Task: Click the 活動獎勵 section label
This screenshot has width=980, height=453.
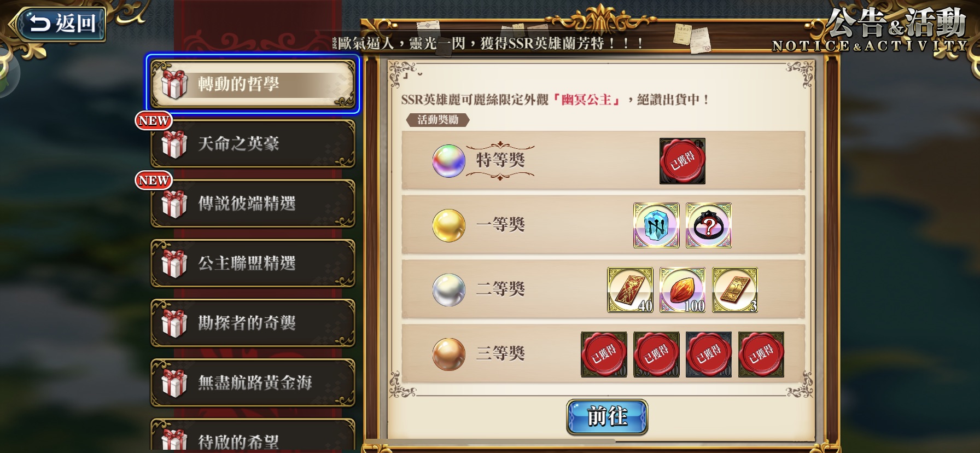Action: click(437, 120)
